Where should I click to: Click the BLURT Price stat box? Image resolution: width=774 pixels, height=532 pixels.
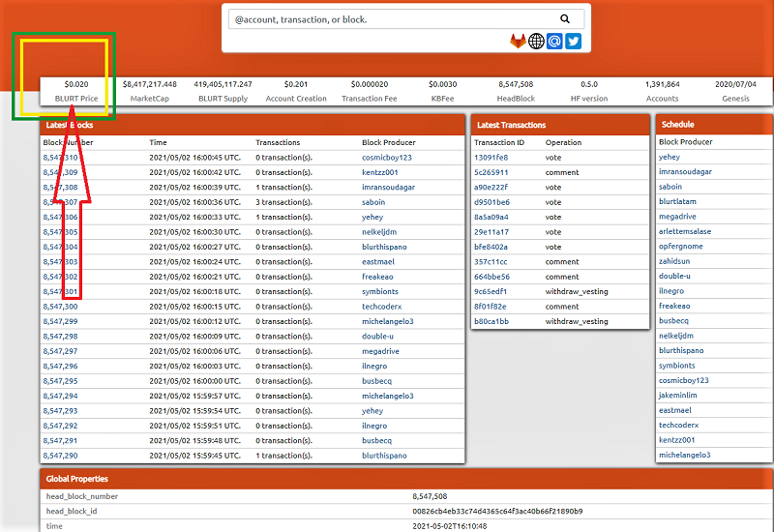(x=76, y=91)
